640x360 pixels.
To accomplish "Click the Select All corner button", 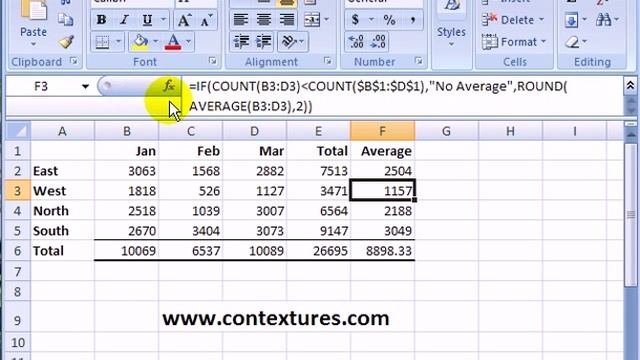I will [x=18, y=131].
